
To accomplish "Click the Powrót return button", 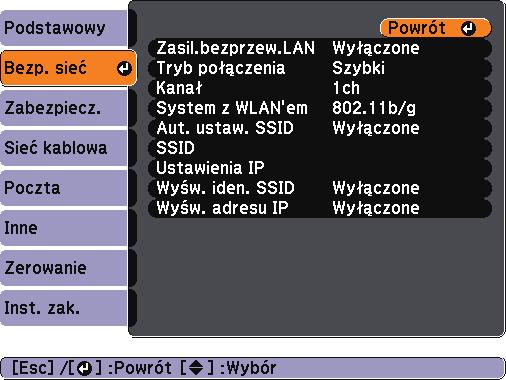I will [436, 28].
